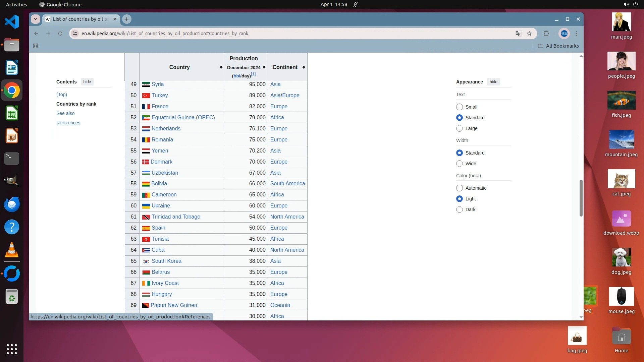Open Chrome three-dot menu

[x=576, y=34]
